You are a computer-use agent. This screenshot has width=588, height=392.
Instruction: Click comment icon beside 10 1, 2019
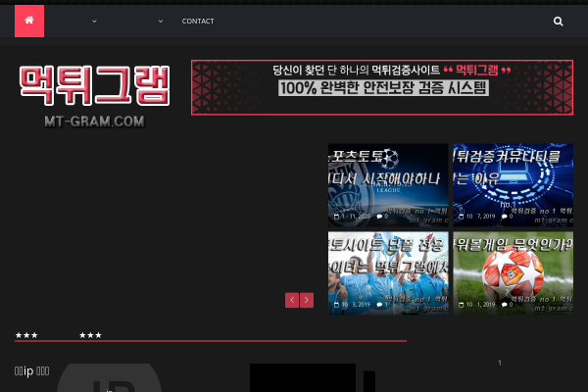point(505,305)
